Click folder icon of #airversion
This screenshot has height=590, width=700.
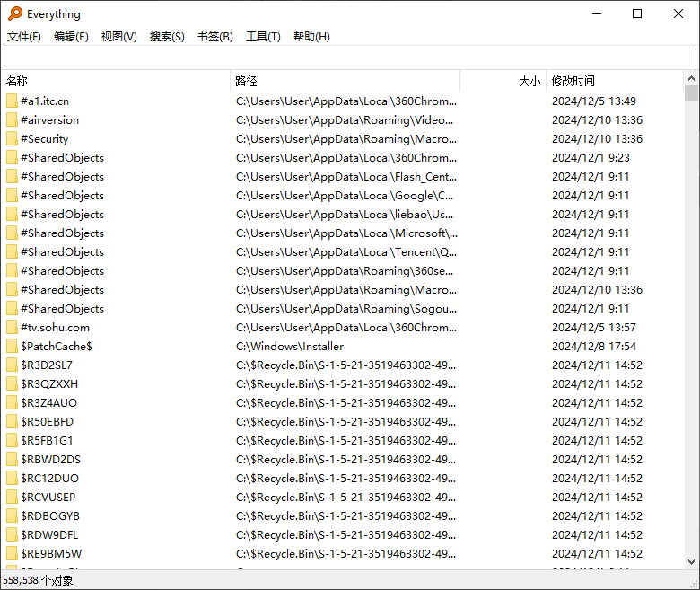[x=12, y=120]
